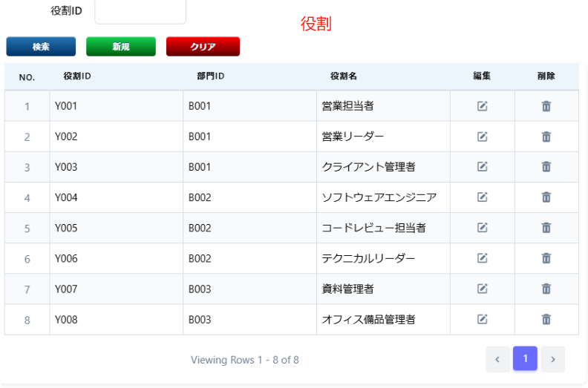Sort by the 役割ID column header
This screenshot has height=388, width=588.
pos(77,76)
